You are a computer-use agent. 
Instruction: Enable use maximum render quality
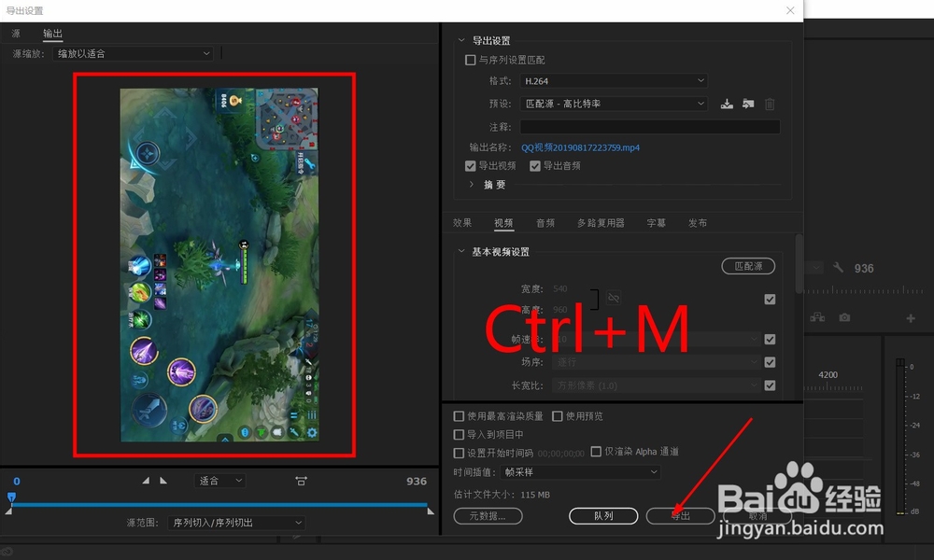[x=459, y=416]
